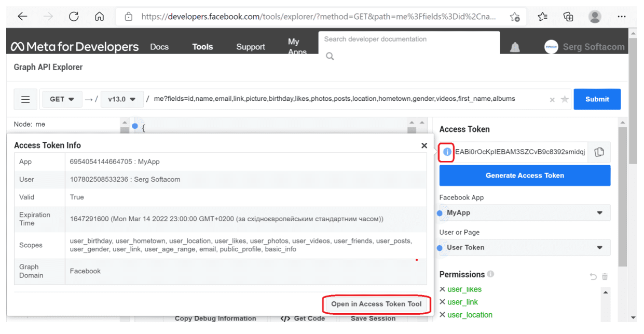Remove the user_location permission

tap(442, 315)
